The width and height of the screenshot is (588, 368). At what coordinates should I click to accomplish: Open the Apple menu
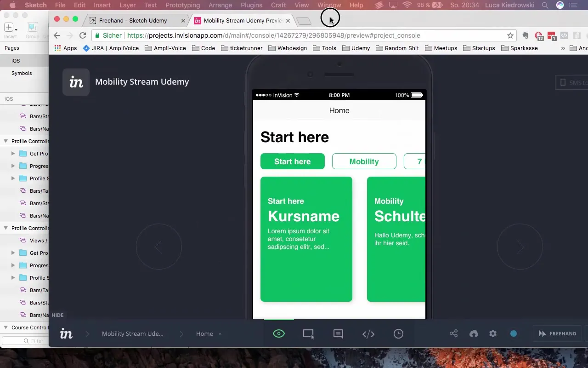[12, 5]
